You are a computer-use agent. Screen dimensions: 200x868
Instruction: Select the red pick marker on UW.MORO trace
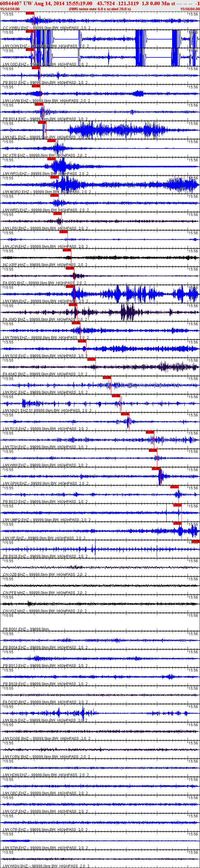coord(54,177)
